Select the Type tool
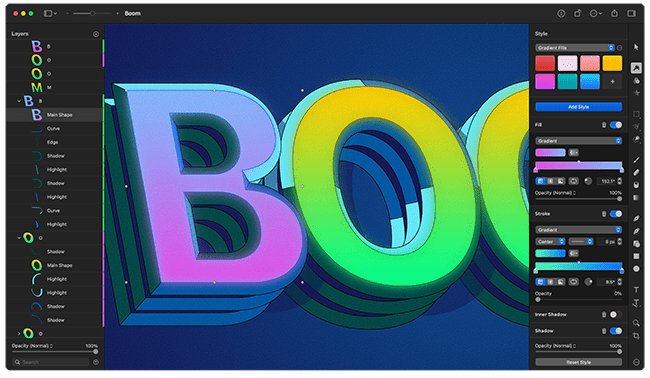 (x=636, y=290)
